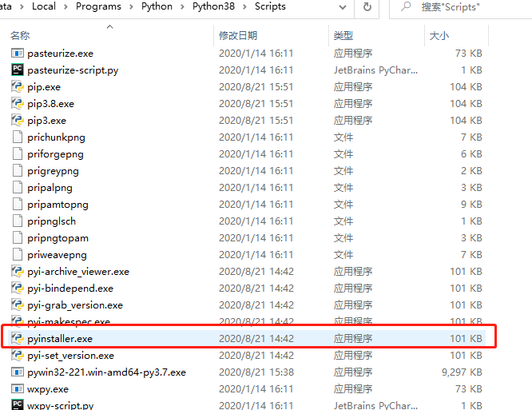Click the Python icon of pip3.8.exe

(18, 103)
